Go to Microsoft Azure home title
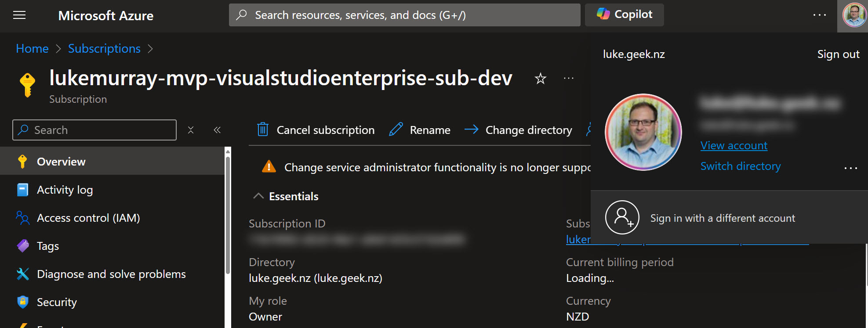Image resolution: width=868 pixels, height=328 pixels. [106, 16]
